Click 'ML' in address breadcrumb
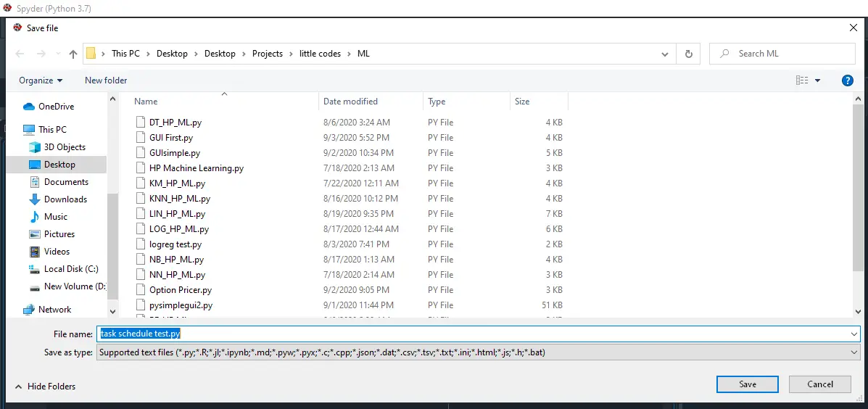The width and height of the screenshot is (868, 409). pyautogui.click(x=363, y=54)
